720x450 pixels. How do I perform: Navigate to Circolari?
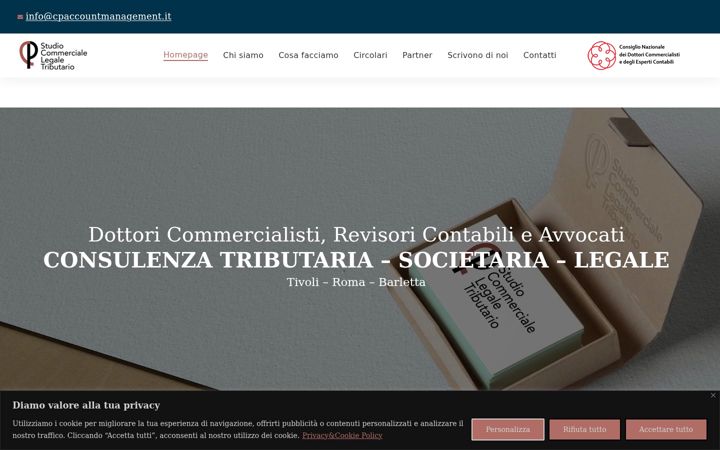tap(370, 55)
